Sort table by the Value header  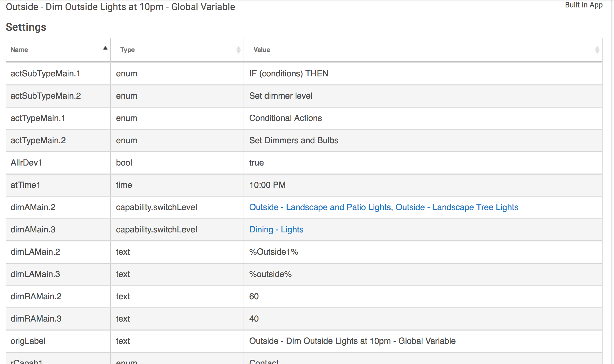pos(262,50)
